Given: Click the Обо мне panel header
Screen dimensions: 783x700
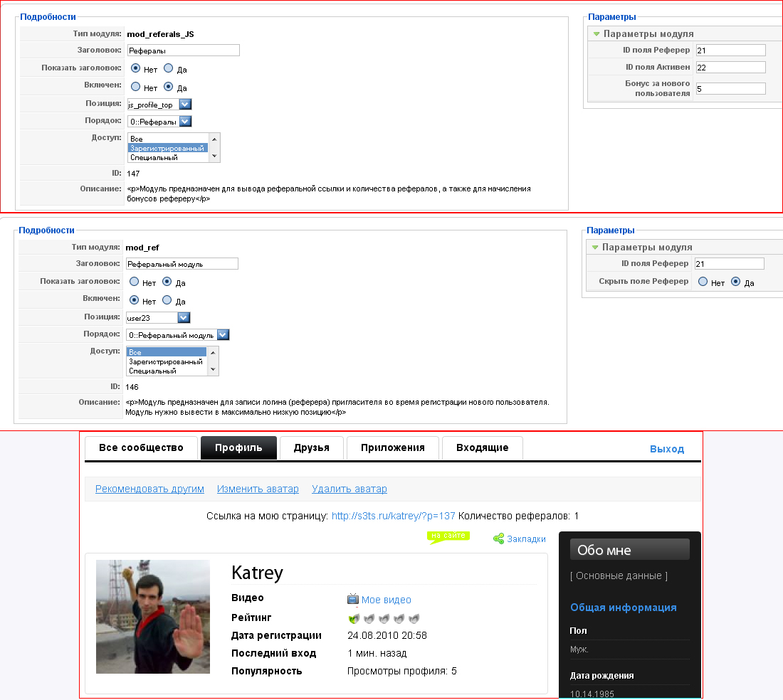Looking at the screenshot, I should pos(630,549).
